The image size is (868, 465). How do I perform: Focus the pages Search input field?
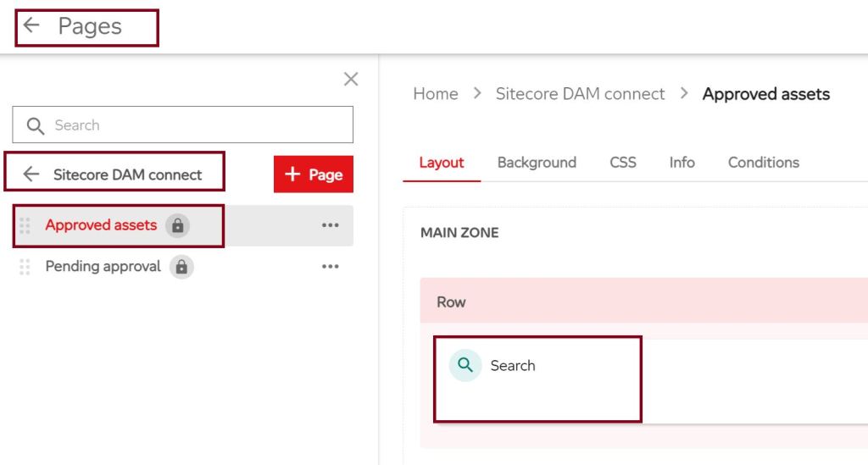coord(195,125)
